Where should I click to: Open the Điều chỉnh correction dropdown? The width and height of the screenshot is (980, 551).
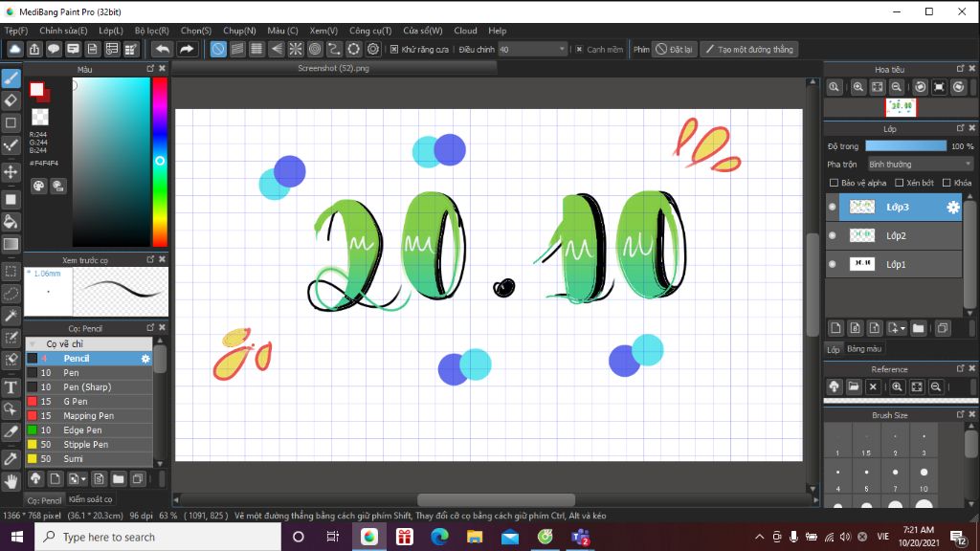pos(532,50)
